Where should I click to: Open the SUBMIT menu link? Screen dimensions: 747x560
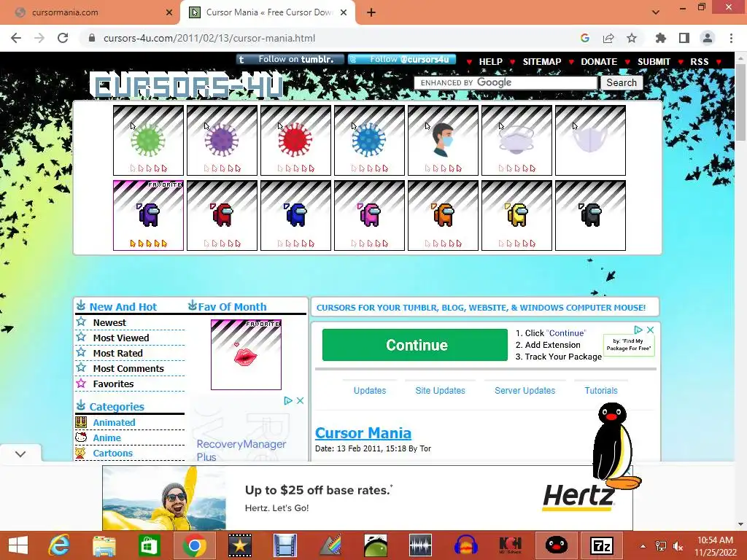(654, 62)
